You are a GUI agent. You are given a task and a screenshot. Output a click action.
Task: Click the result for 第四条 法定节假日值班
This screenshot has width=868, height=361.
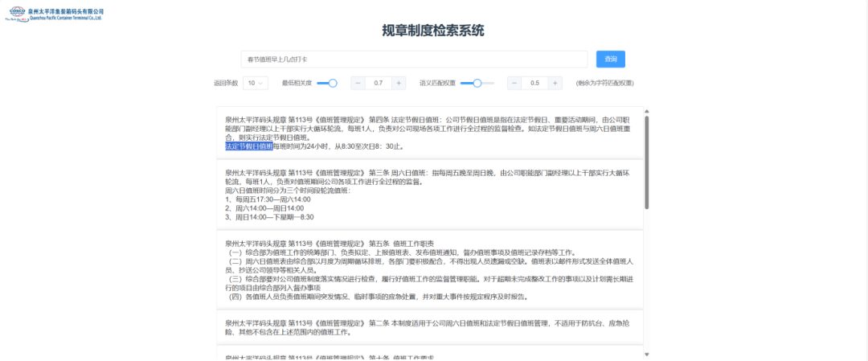tap(429, 133)
